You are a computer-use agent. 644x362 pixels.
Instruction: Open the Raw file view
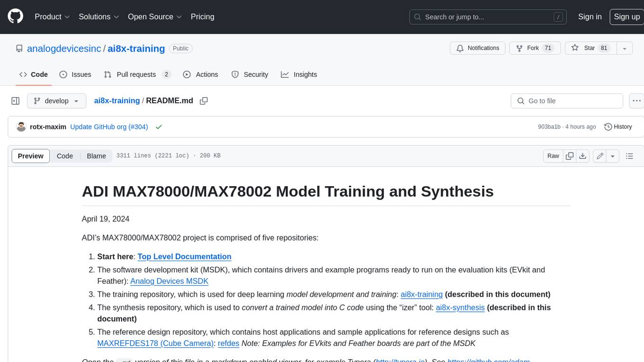pyautogui.click(x=553, y=156)
